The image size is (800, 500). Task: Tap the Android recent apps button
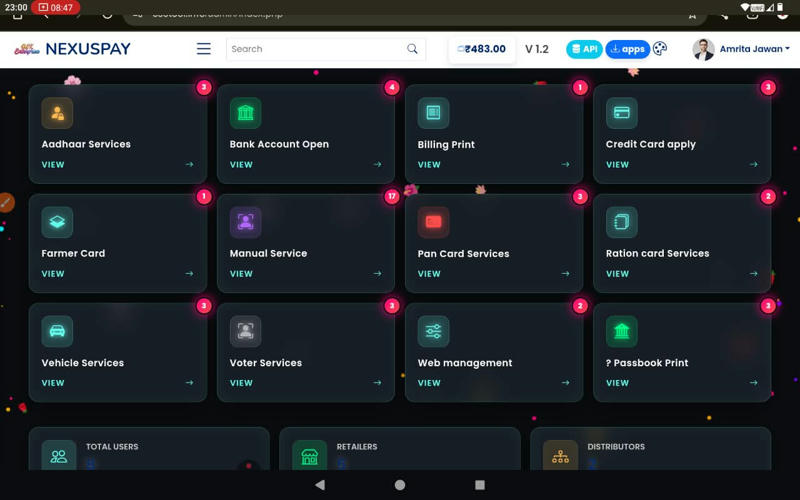(x=480, y=485)
